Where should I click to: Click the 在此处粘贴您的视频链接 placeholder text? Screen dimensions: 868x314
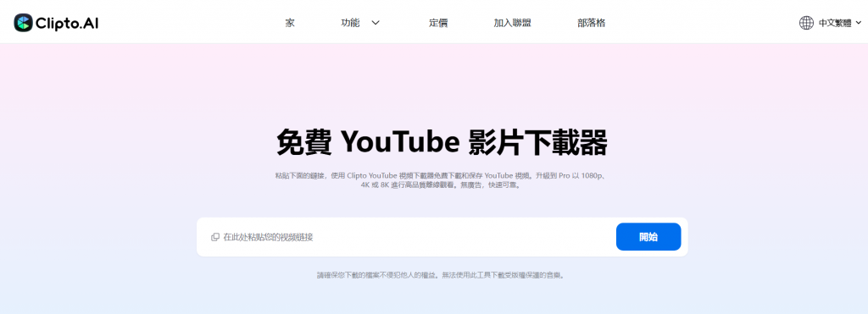click(268, 237)
